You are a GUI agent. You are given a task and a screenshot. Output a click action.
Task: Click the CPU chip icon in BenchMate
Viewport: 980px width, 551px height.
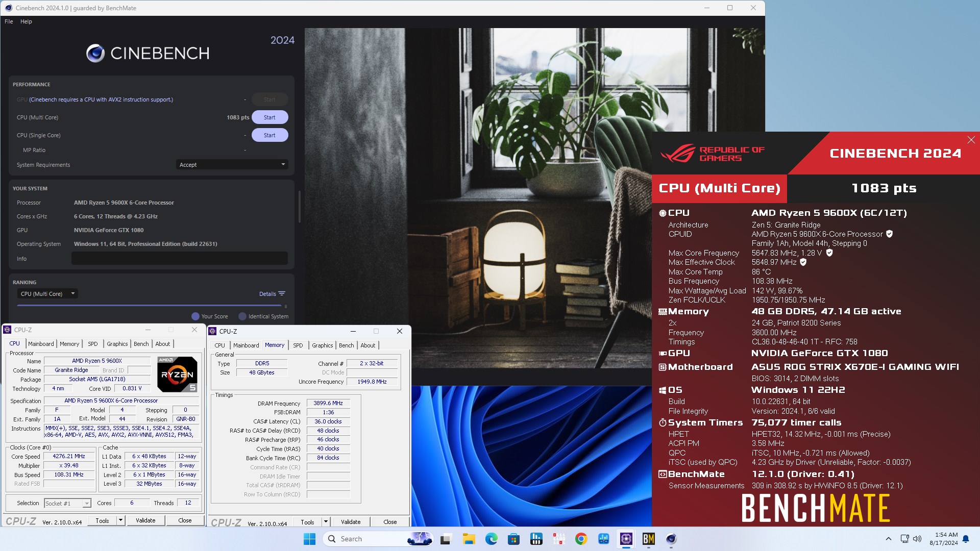pos(663,213)
